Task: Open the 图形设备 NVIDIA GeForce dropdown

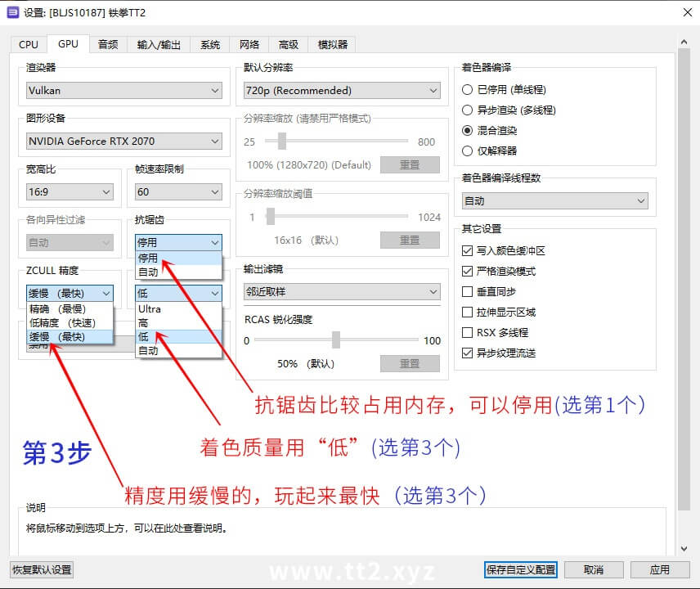Action: (x=124, y=142)
